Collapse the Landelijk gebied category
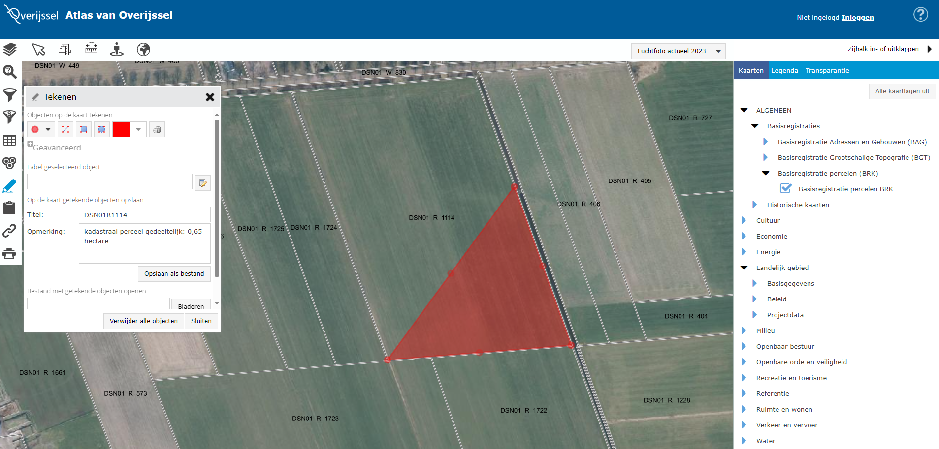939x449 pixels. pos(744,268)
